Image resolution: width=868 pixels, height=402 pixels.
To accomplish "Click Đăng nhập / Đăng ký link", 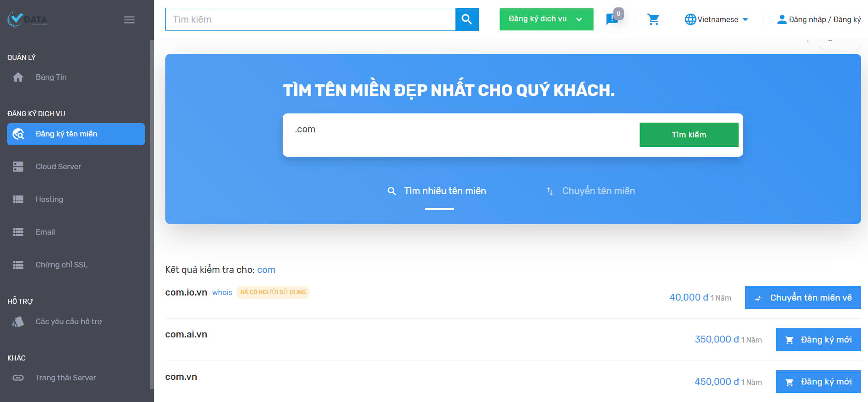I will pos(824,19).
